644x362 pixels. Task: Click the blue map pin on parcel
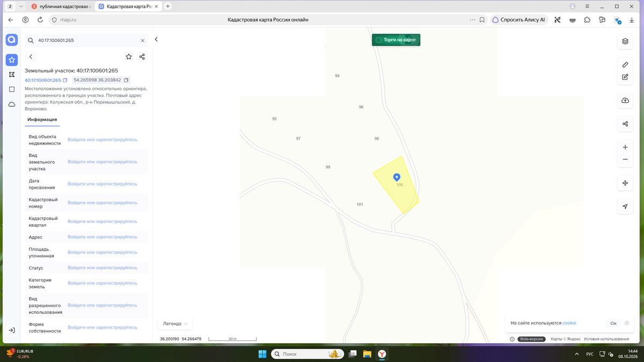[397, 178]
